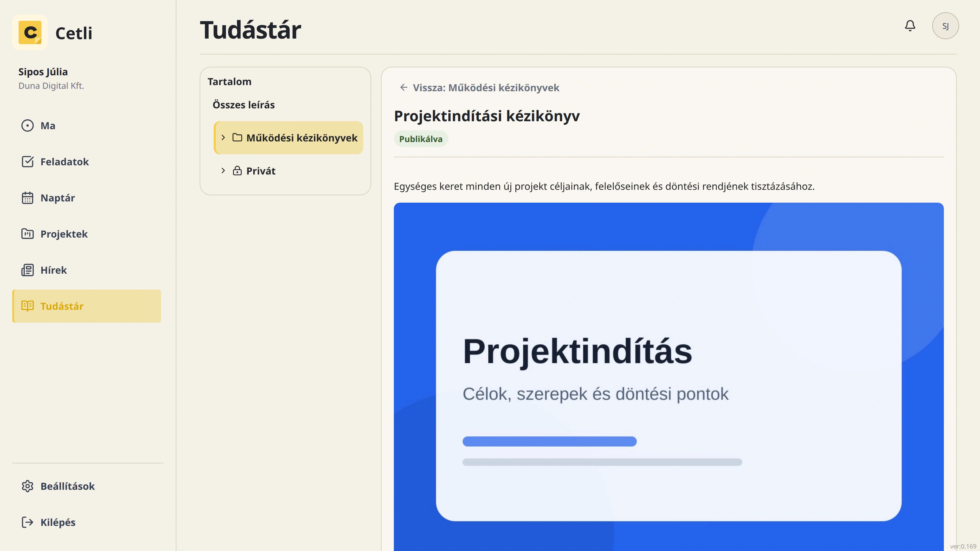
Task: Go to the Ma page
Action: [x=87, y=126]
